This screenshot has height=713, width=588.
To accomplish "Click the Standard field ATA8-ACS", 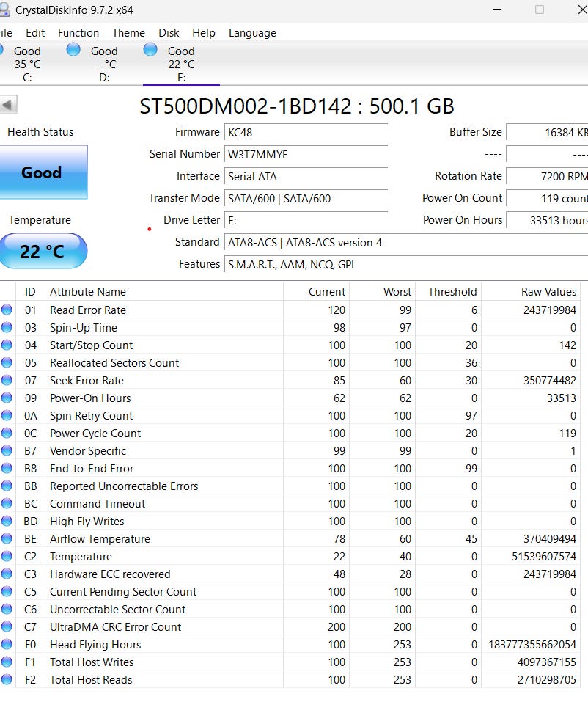I will tap(405, 243).
